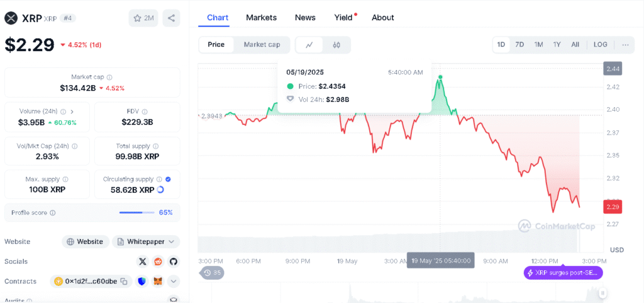644x303 pixels.
Task: Click the blue shield wallet icon
Action: [x=142, y=282]
